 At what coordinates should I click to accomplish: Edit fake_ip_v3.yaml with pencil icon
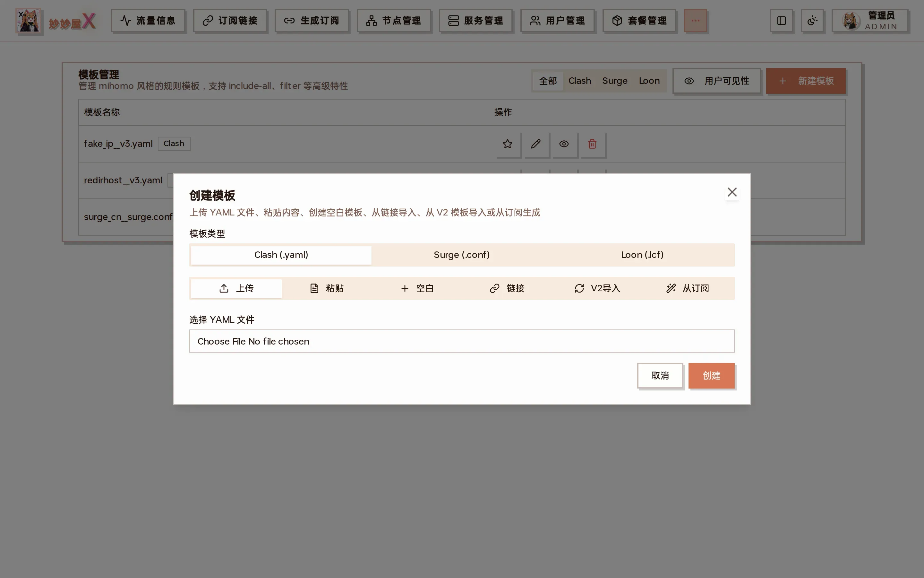[536, 144]
